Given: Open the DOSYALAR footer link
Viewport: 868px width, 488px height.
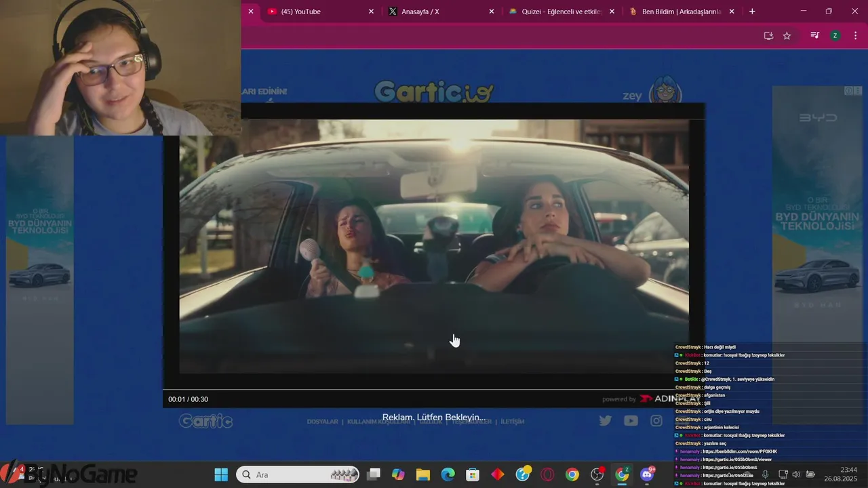Looking at the screenshot, I should pos(322,422).
